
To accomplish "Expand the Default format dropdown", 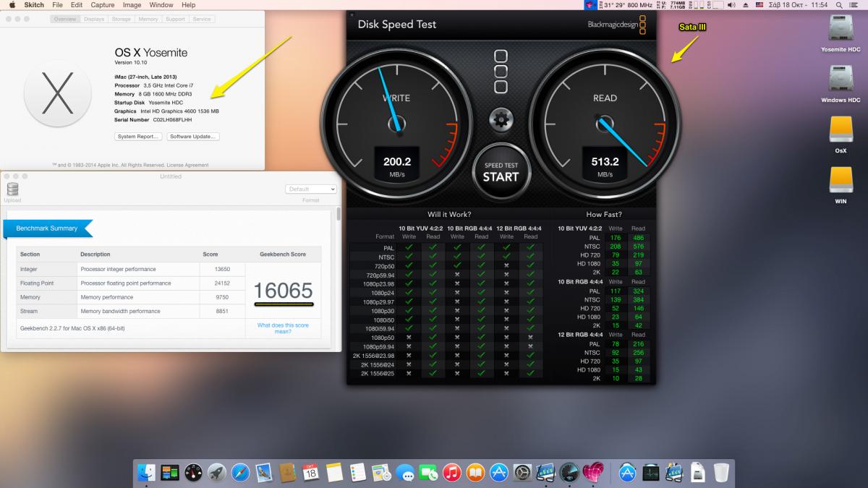I will [311, 189].
